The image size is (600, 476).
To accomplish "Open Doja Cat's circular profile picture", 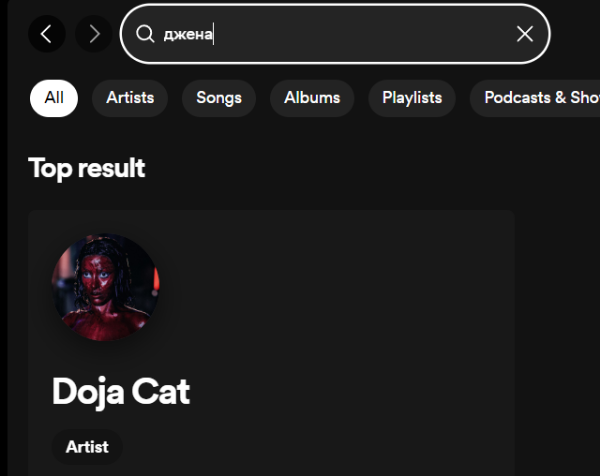I will 105,288.
